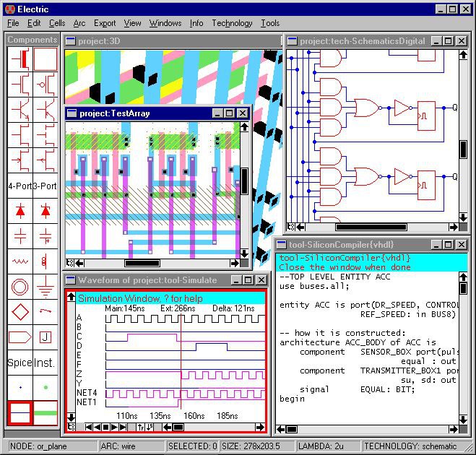Click the 4-Port transistor option
Image resolution: width=476 pixels, height=455 pixels.
20,186
